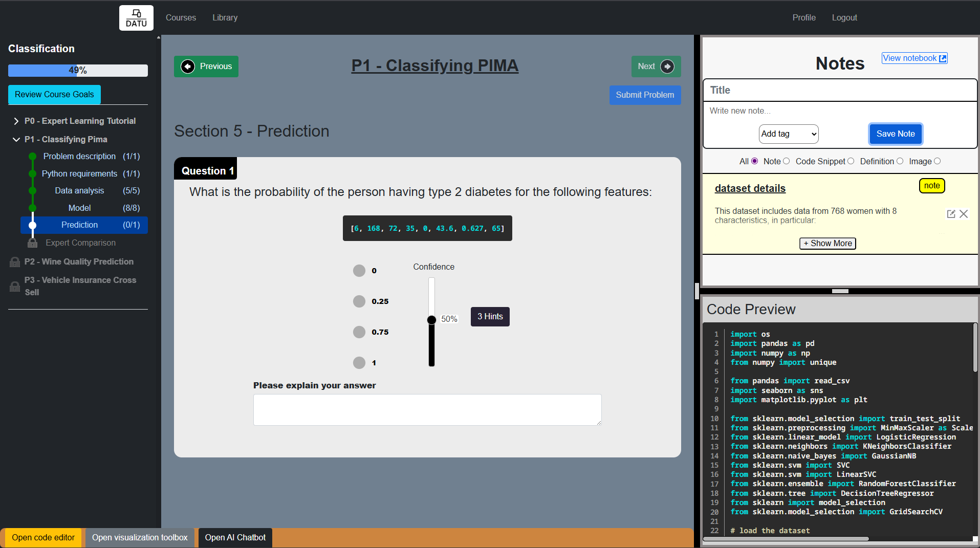Open the Add tag dropdown

788,134
